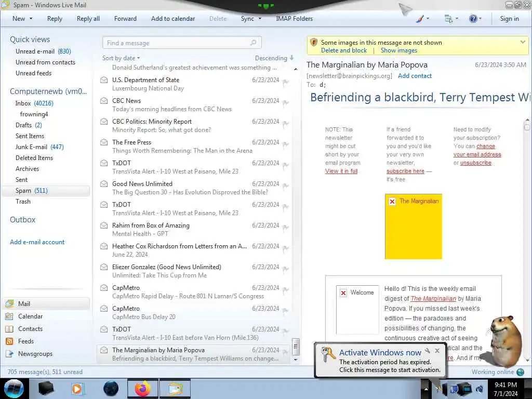Click envelope icon of The Free Press message

pyautogui.click(x=104, y=142)
